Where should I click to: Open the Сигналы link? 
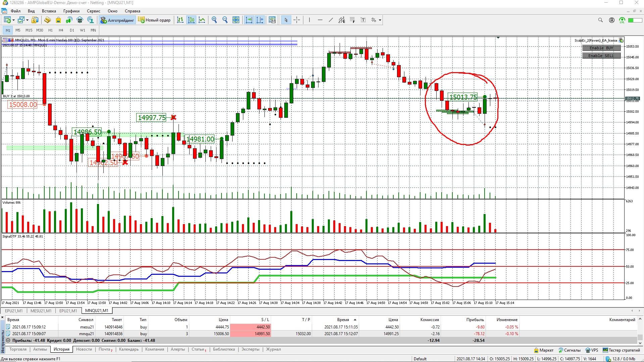pyautogui.click(x=569, y=350)
